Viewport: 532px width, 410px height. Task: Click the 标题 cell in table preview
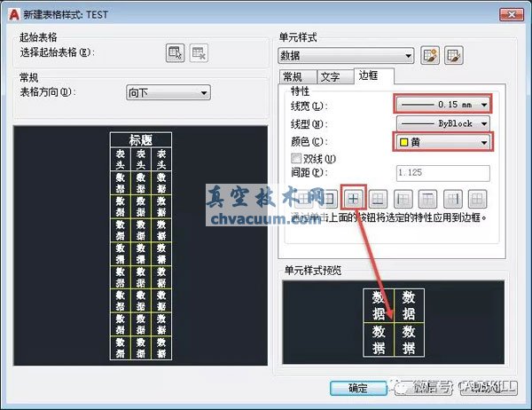(x=141, y=140)
